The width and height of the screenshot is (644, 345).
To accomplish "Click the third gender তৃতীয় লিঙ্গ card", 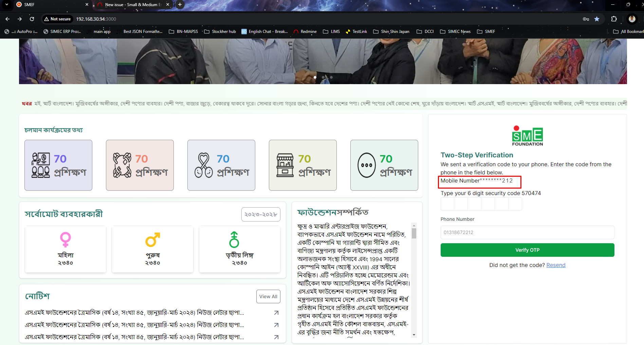I will point(240,249).
